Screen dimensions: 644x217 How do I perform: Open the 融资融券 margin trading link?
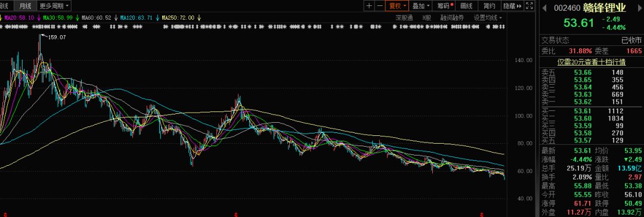pyautogui.click(x=452, y=18)
